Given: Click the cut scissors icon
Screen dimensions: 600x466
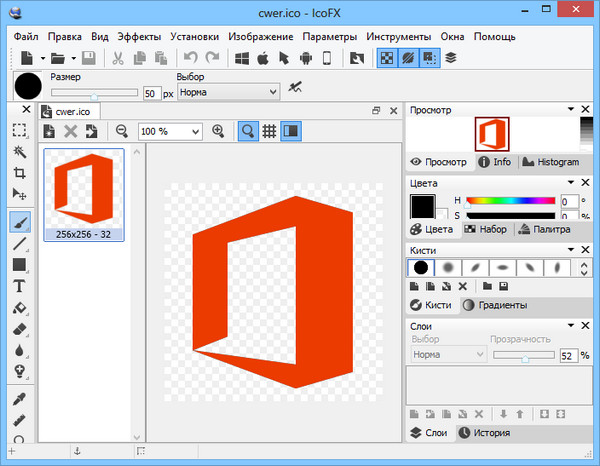Looking at the screenshot, I should pyautogui.click(x=117, y=58).
